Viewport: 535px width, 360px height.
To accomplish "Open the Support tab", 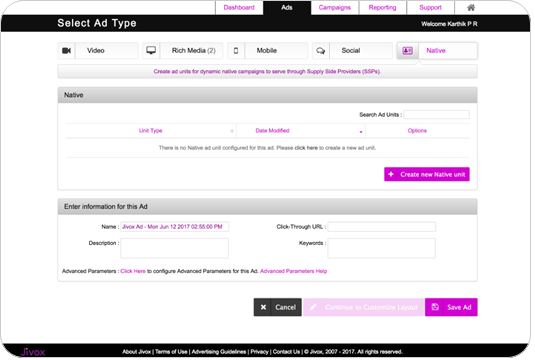I will [430, 8].
